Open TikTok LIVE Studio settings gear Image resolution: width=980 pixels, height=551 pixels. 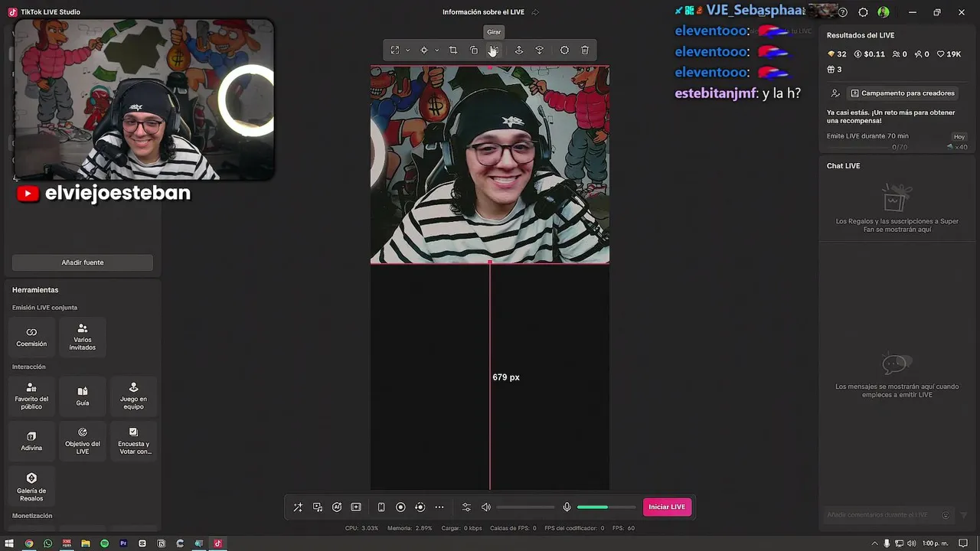pyautogui.click(x=864, y=12)
